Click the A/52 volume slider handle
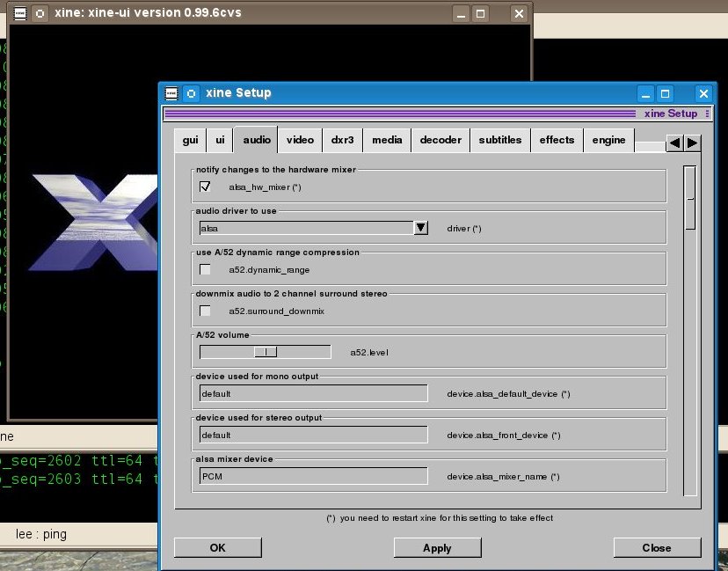 coord(266,352)
